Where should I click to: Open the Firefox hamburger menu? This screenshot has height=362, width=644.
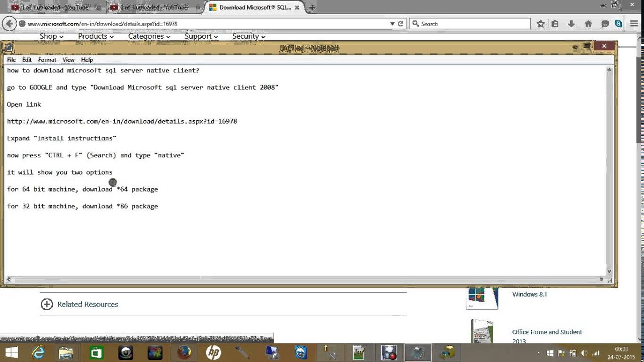click(x=634, y=24)
